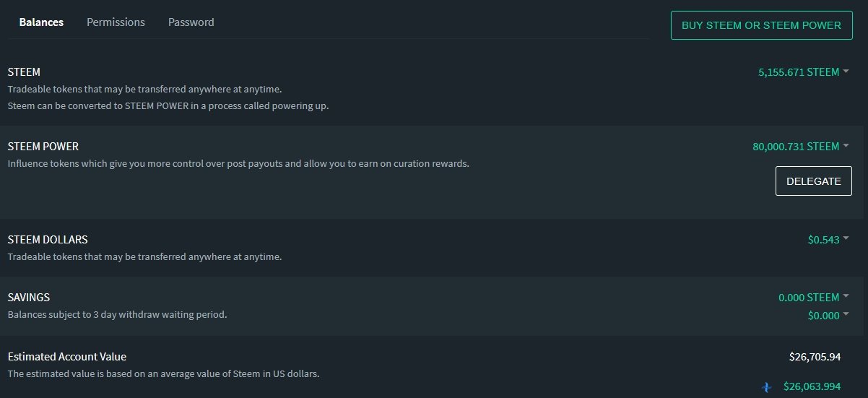868x398 pixels.
Task: Click the powering up description line
Action: click(168, 106)
